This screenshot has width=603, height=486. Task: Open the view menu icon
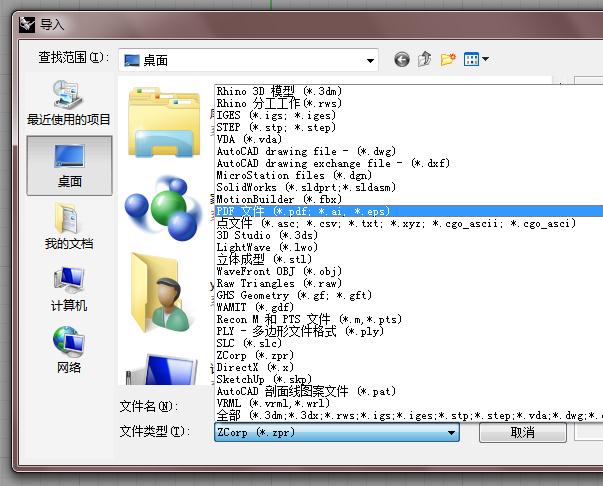(475, 59)
